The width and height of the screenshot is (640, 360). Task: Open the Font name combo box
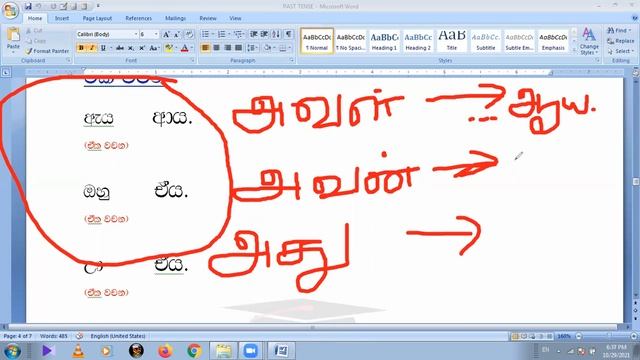[x=107, y=34]
